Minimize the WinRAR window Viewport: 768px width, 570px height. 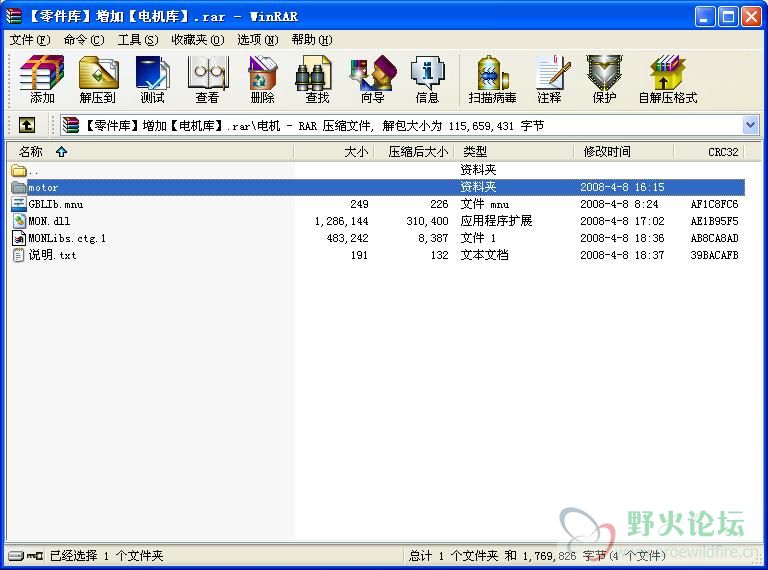(x=705, y=17)
